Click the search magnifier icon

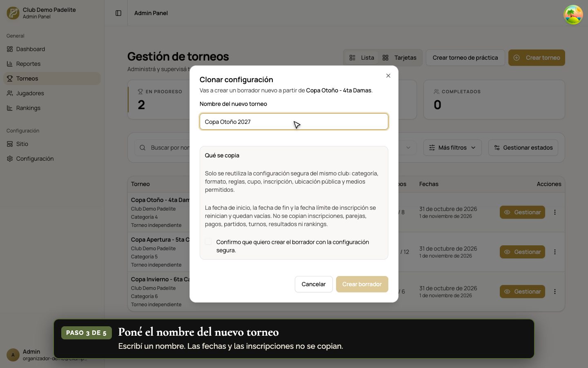[x=143, y=148]
